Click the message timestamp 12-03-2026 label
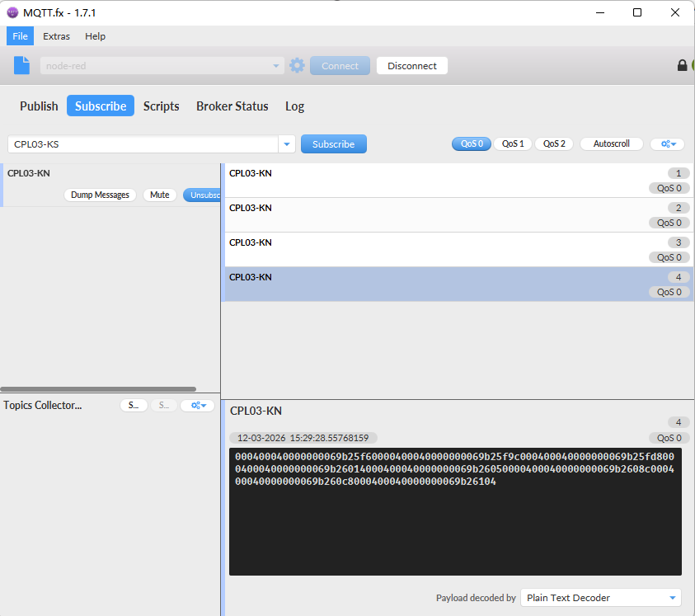This screenshot has width=695, height=616. 303,438
